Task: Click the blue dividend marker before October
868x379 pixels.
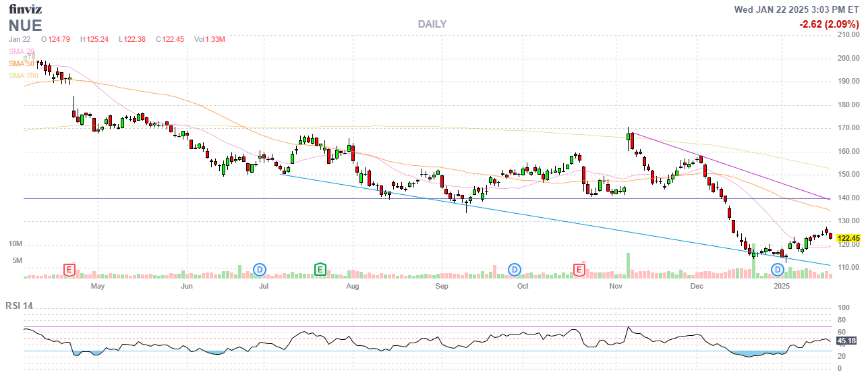Action: (515, 270)
